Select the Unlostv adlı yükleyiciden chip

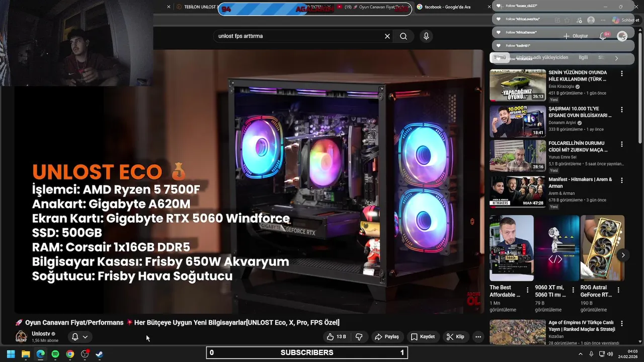pos(541,58)
